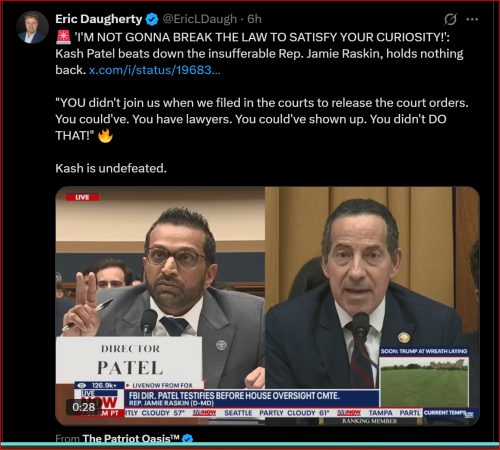The width and height of the screenshot is (500, 450).
Task: Click the 6h post timestamp
Action: click(x=254, y=19)
